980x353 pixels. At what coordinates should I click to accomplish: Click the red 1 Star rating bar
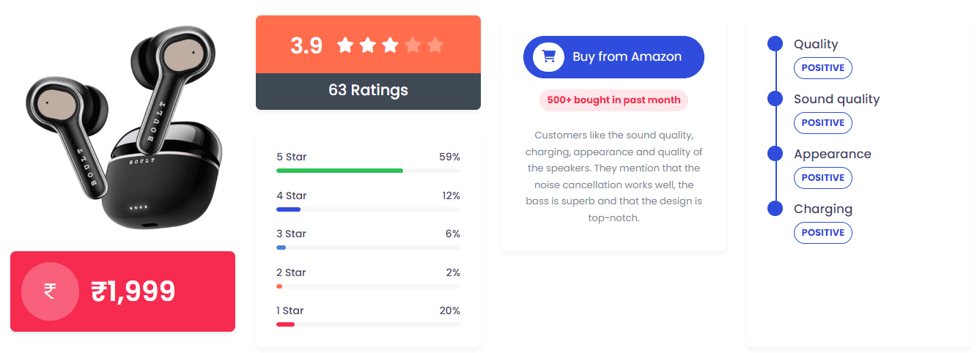tap(285, 324)
